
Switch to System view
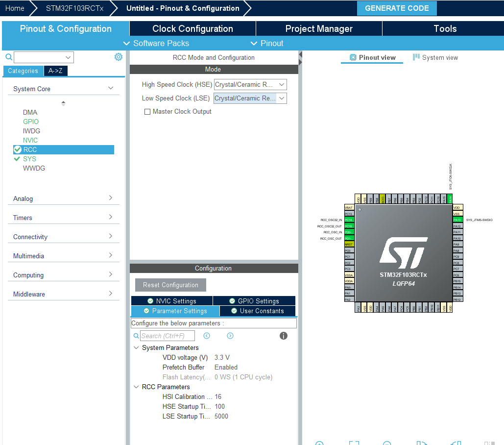[x=435, y=57]
